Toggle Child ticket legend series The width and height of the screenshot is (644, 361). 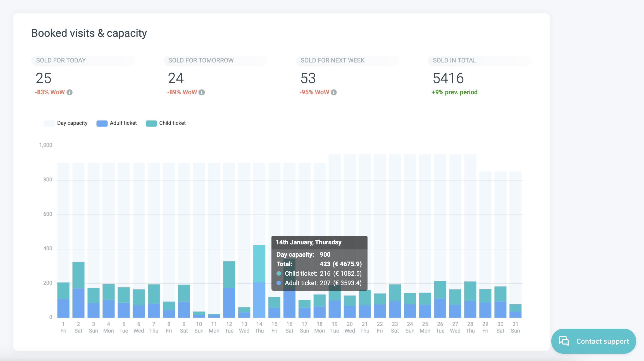(172, 123)
